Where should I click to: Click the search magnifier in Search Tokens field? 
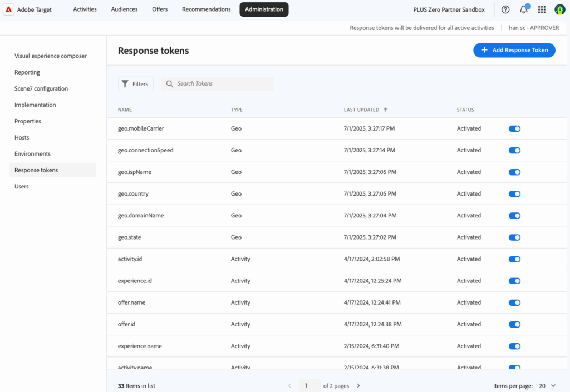tap(170, 83)
